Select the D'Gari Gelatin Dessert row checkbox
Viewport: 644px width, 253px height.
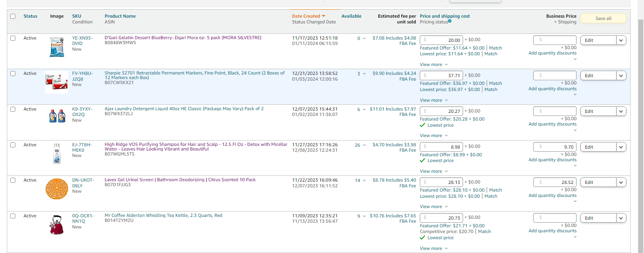[13, 38]
